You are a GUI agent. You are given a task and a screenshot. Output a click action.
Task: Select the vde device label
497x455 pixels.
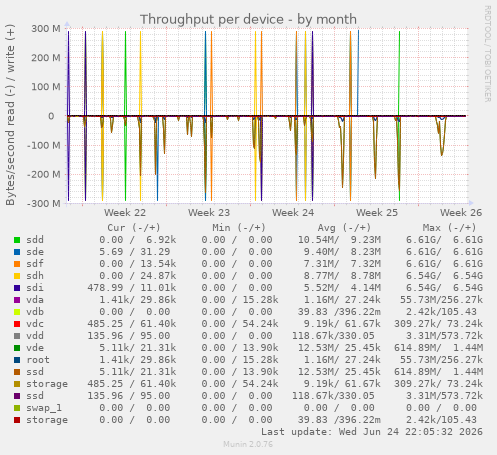(35, 348)
